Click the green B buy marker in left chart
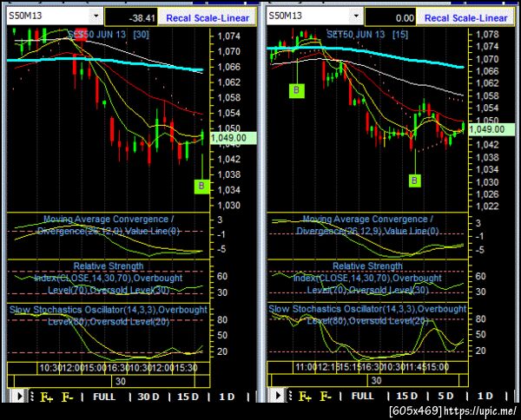This screenshot has width=521, height=420. point(201,187)
